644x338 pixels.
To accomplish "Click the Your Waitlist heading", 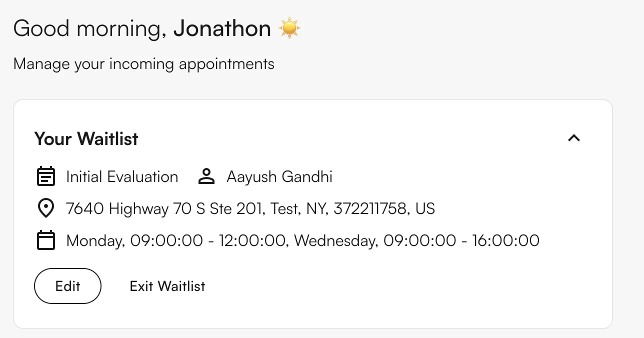I will click(x=85, y=139).
